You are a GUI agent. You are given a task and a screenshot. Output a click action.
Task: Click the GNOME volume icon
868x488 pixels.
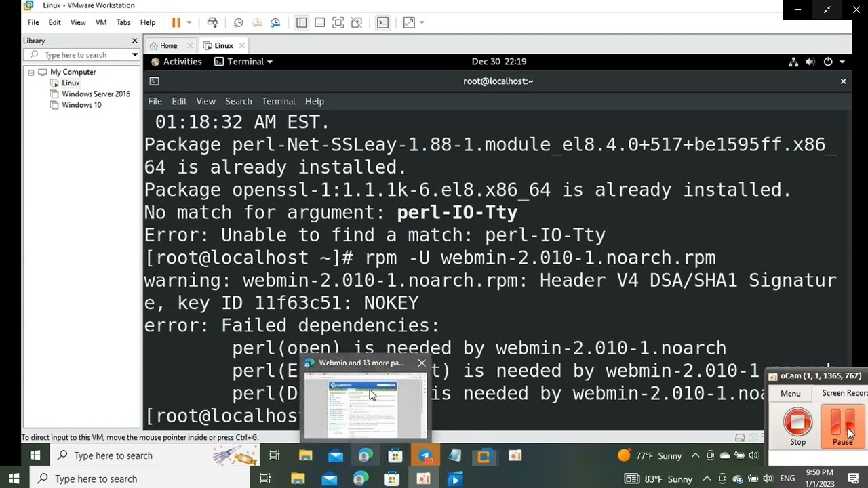pyautogui.click(x=810, y=62)
